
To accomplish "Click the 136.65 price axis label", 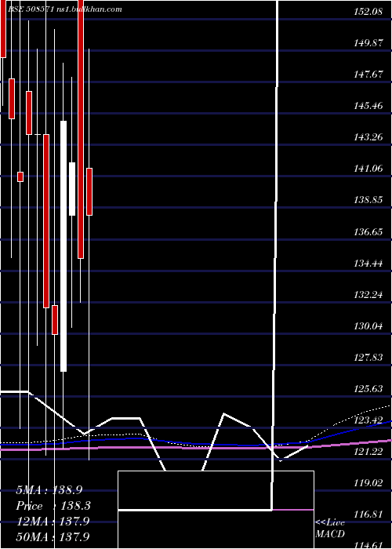I will 368,231.
